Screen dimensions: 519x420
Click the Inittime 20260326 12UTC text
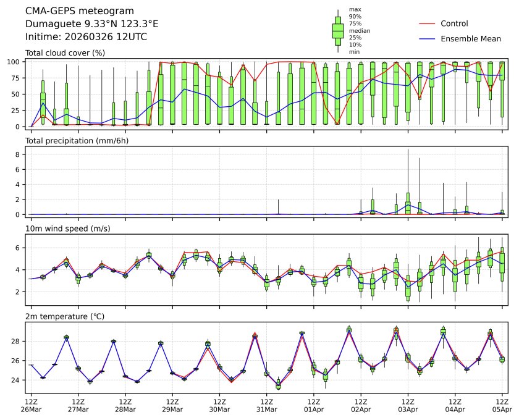(x=86, y=36)
